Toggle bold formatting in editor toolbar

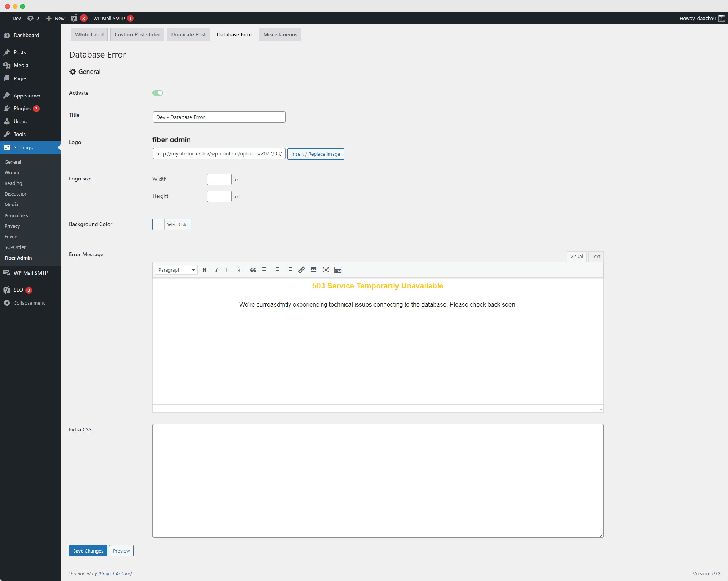(x=204, y=270)
